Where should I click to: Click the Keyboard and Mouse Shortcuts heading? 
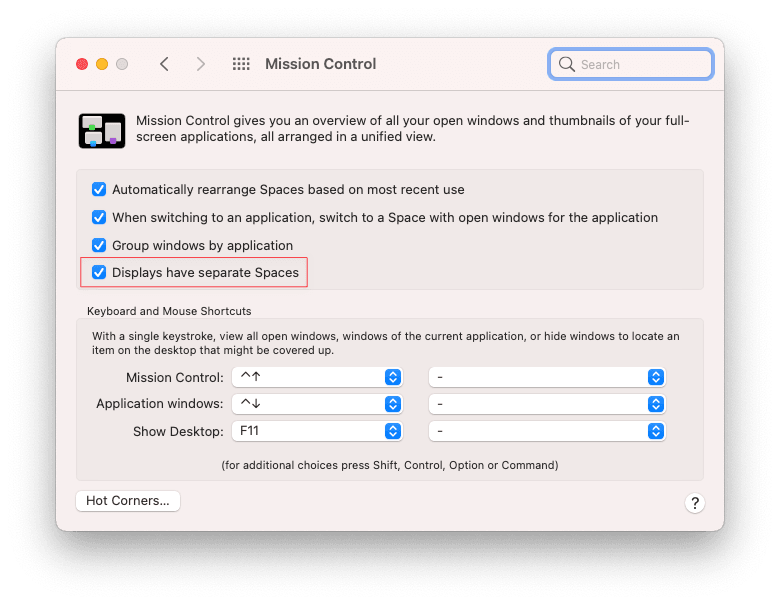[x=169, y=311]
